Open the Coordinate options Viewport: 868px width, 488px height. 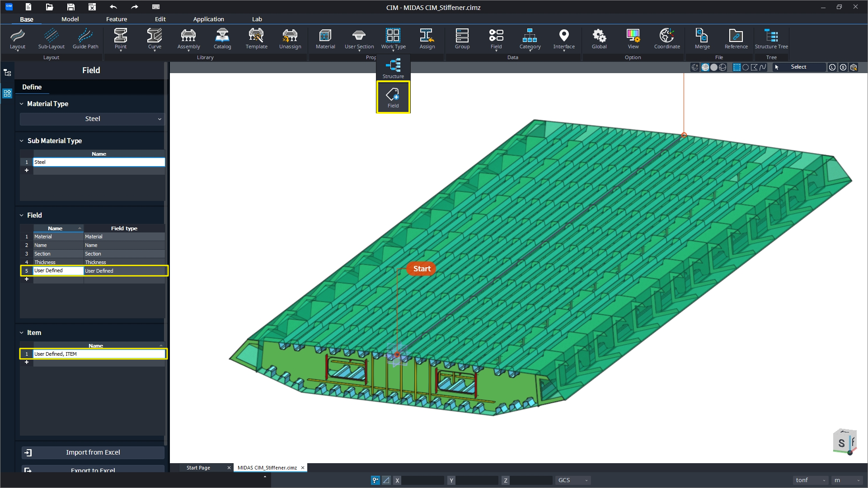667,39
